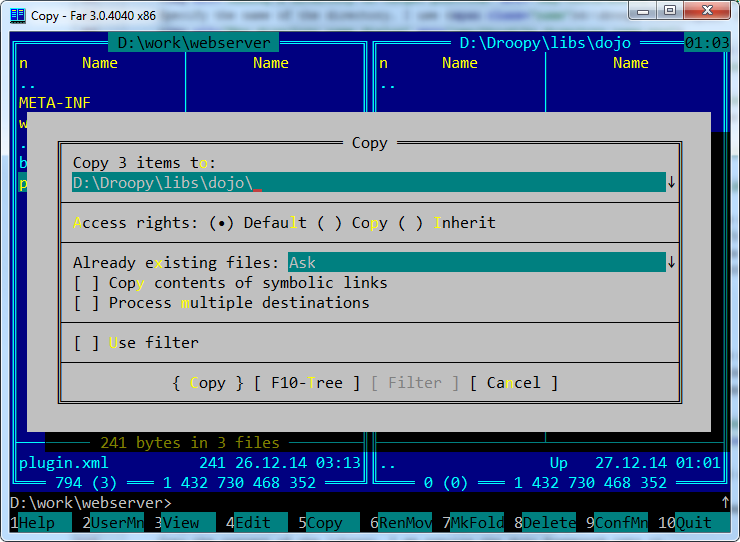The height and width of the screenshot is (542, 740).
Task: Click the disabled Filter button
Action: tap(415, 383)
